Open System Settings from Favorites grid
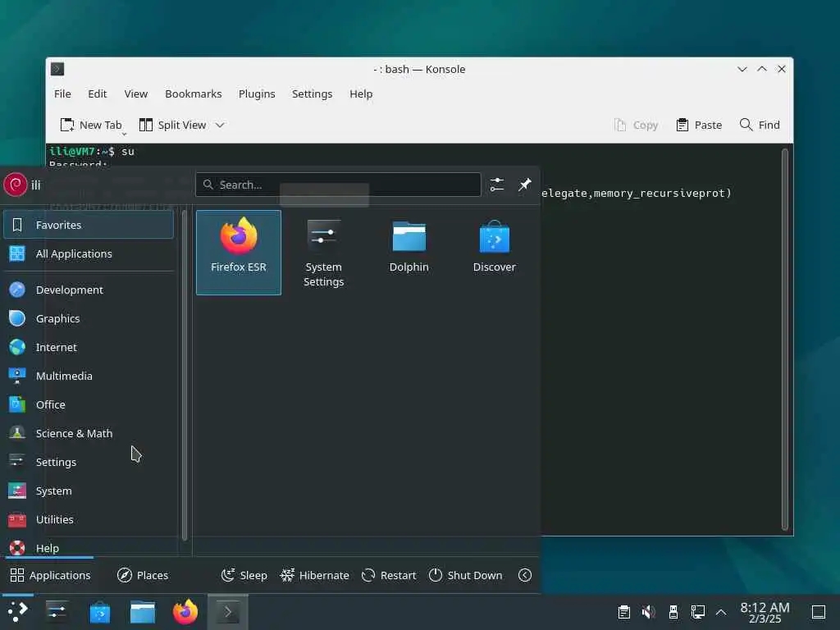 point(323,253)
